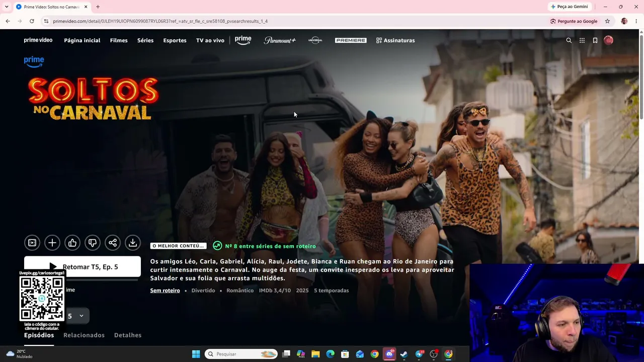Viewport: 644px width, 362px height.
Task: Click the download icon
Action: tap(133, 243)
